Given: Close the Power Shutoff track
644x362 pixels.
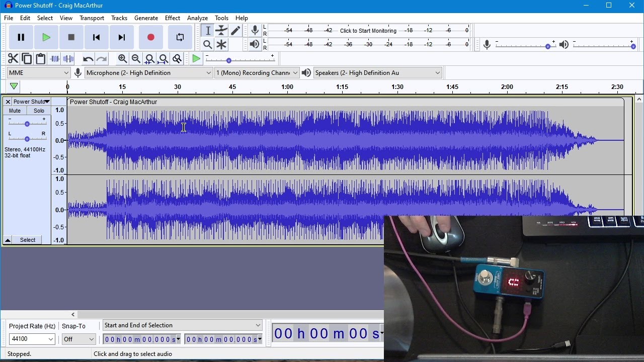Looking at the screenshot, I should (8, 102).
